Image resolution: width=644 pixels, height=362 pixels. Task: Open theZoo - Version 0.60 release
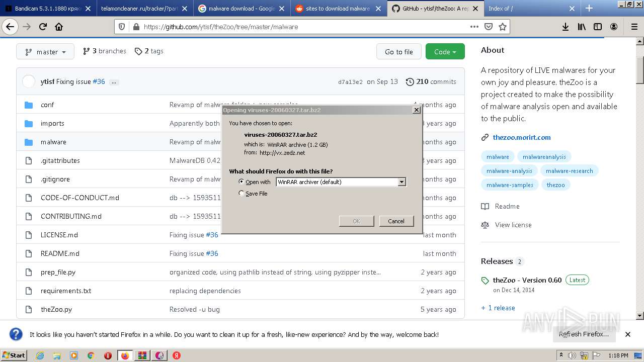coord(527,280)
